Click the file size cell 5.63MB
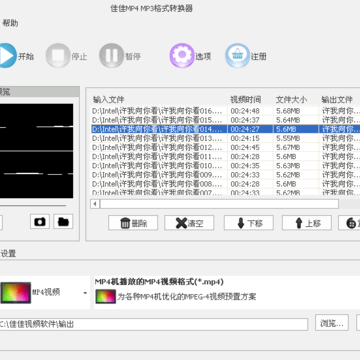360x360 pixels. 288,166
